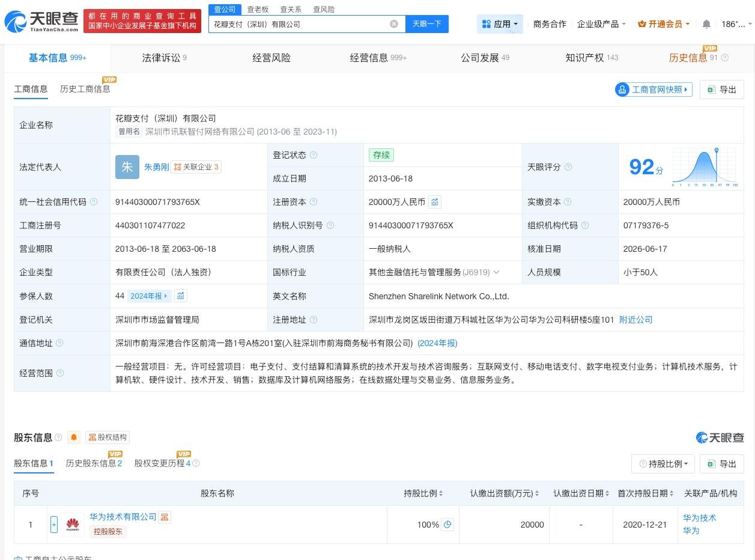The width and height of the screenshot is (755, 560).
Task: Open registered capital chart icon
Action: (434, 202)
